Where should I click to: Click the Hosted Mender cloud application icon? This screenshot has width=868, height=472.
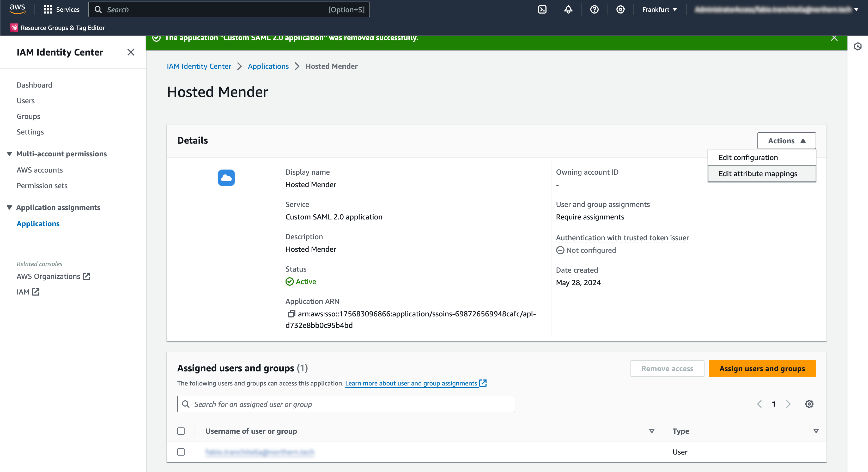click(226, 178)
